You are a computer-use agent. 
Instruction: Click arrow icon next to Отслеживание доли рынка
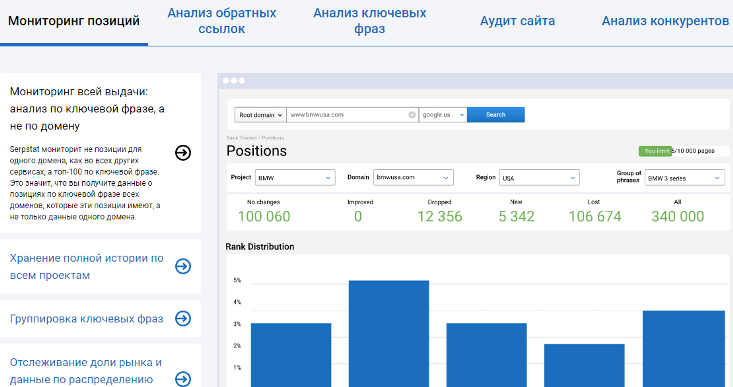pos(183,379)
